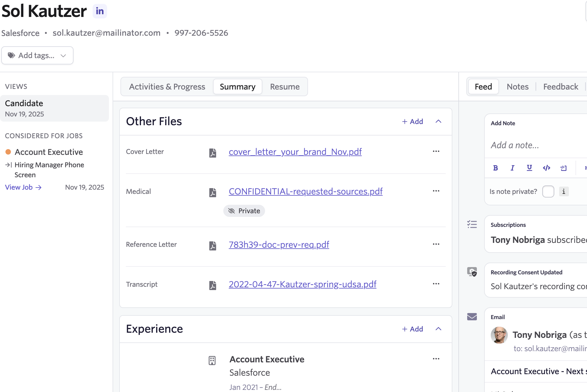Screen dimensions: 587x392
Task: Toggle bold formatting in the note editor
Action: (x=495, y=168)
